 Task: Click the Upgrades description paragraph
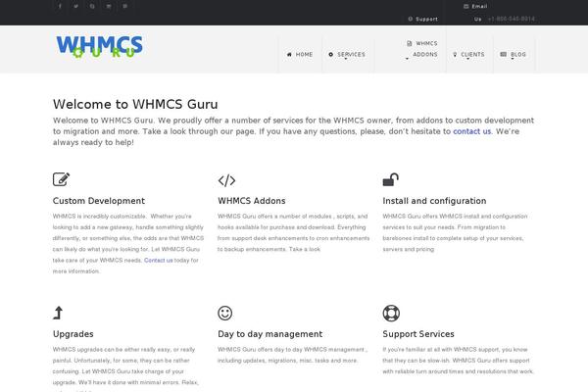(x=125, y=368)
